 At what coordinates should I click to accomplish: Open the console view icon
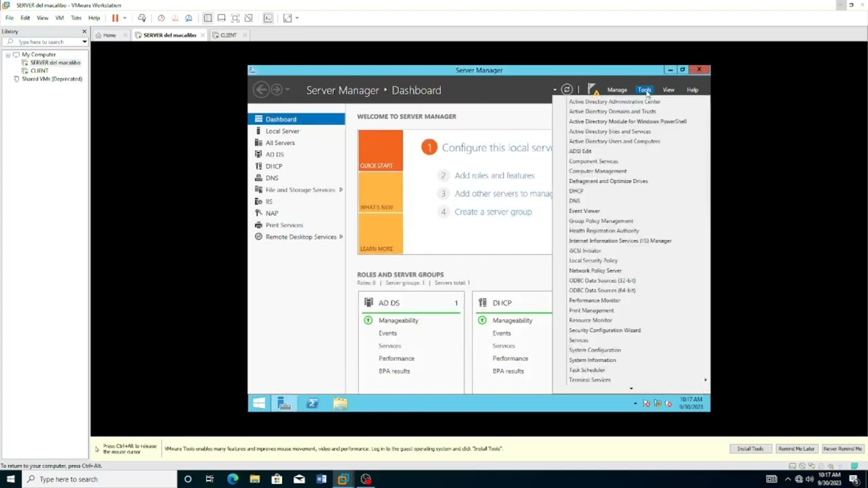[x=268, y=18]
